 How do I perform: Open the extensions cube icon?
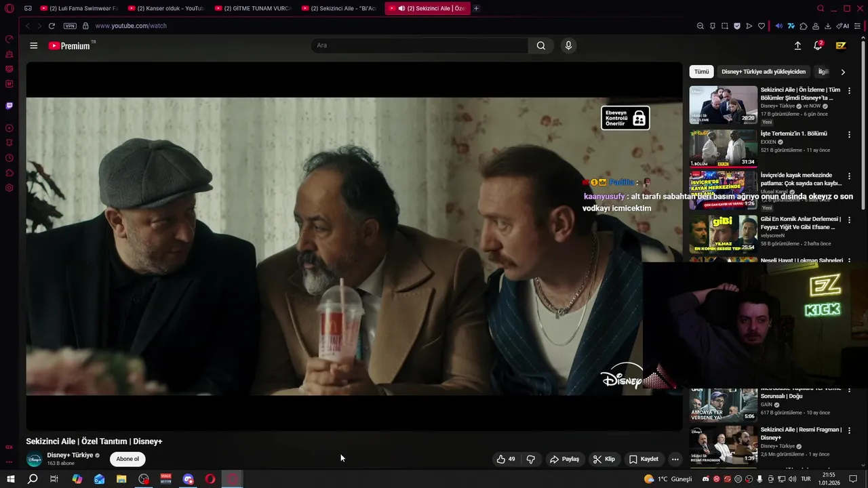click(x=803, y=26)
